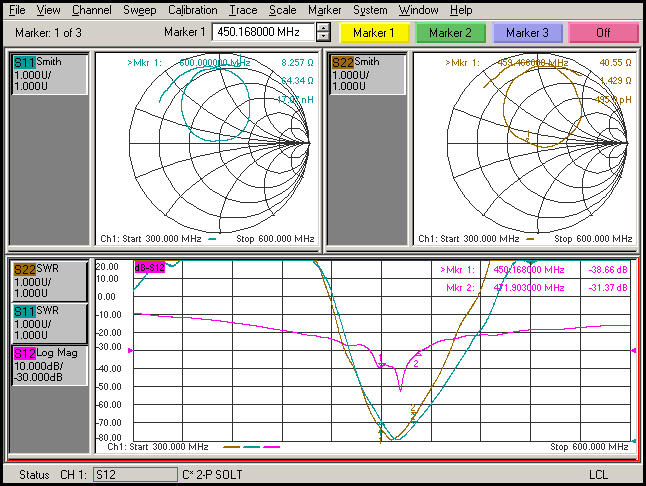646x486 pixels.
Task: Select the blue Marker 3 button
Action: click(x=527, y=33)
